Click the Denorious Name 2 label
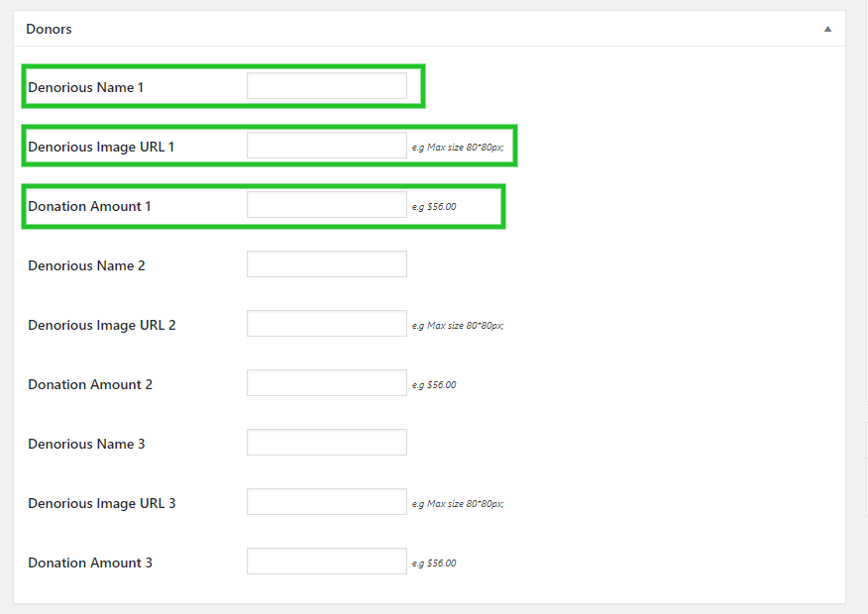This screenshot has height=614, width=868. pyautogui.click(x=86, y=265)
